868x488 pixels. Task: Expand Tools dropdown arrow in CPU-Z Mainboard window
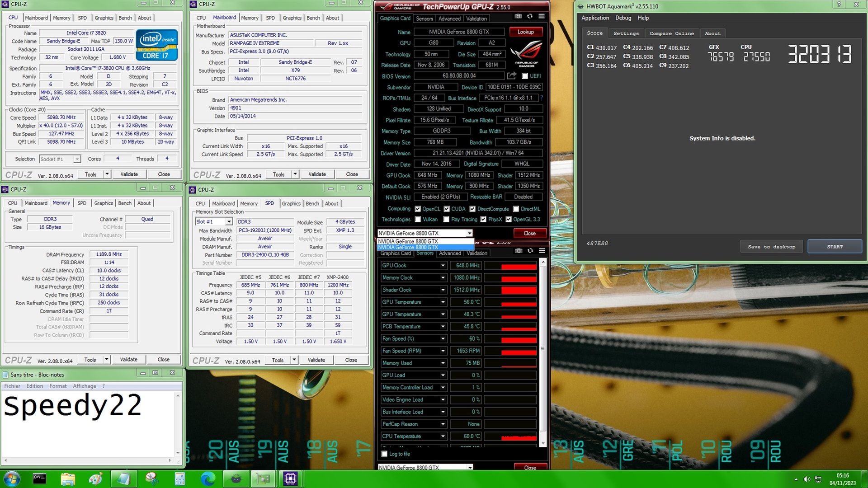point(295,174)
